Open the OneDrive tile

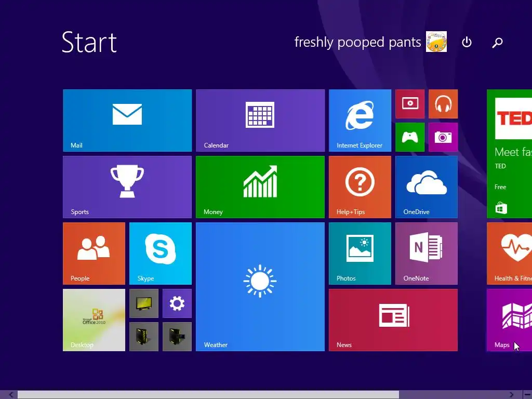427,187
